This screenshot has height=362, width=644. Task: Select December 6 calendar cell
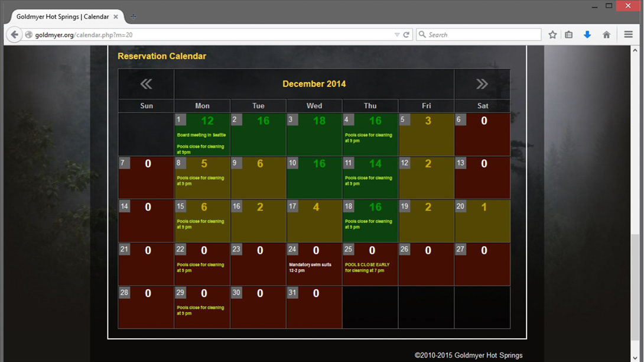(x=482, y=134)
